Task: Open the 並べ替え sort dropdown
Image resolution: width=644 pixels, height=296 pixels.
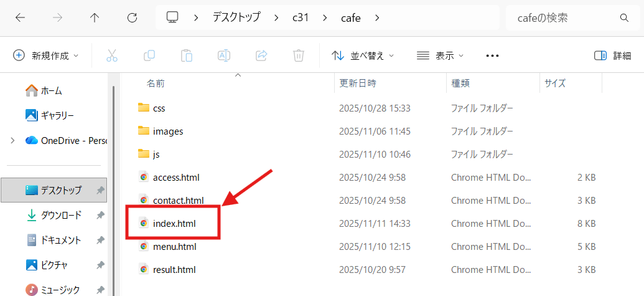Action: pos(363,55)
